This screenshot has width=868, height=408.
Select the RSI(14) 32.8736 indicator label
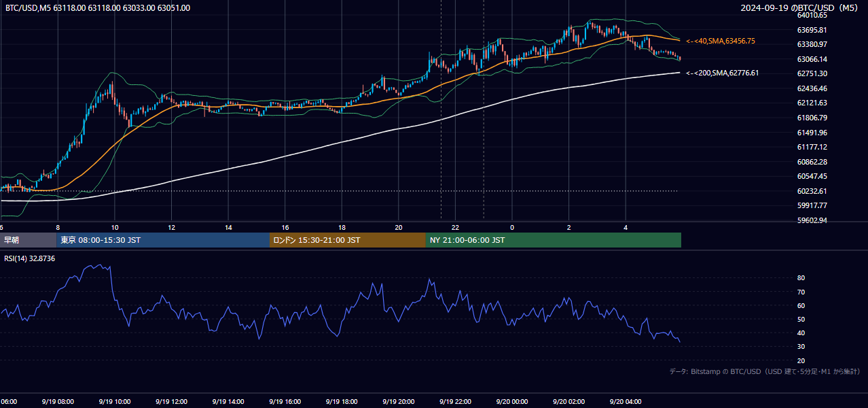30,258
